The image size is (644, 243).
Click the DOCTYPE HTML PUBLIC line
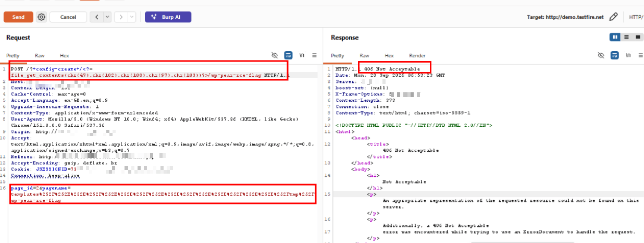point(414,125)
